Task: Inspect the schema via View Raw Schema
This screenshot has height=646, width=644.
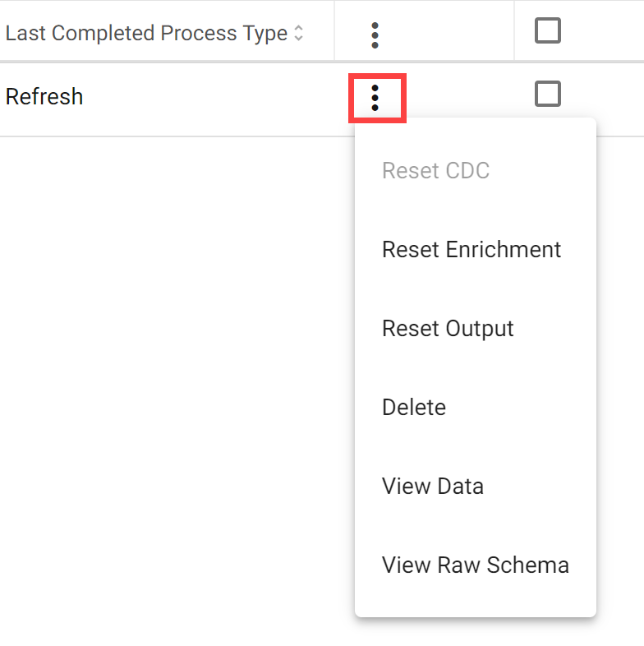Action: coord(476,565)
